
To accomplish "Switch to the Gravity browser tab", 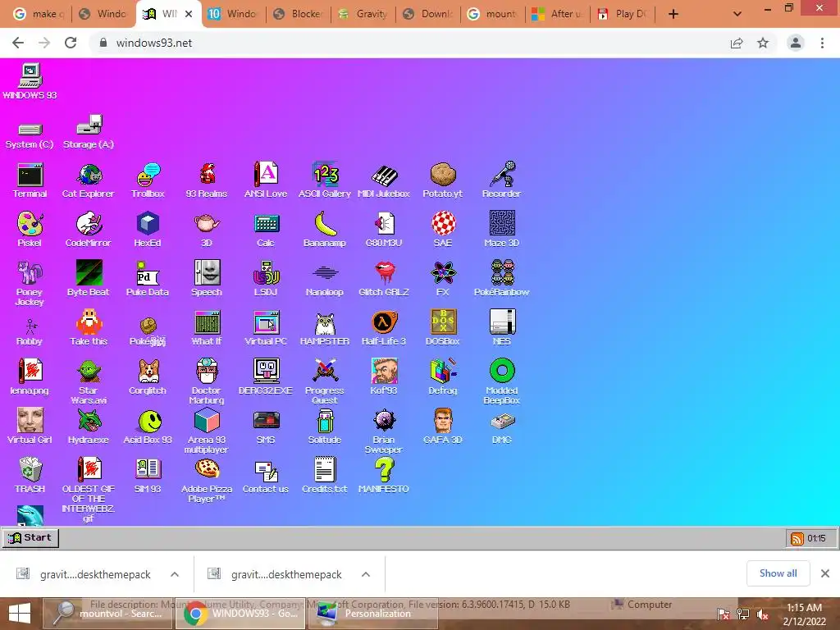I will [363, 14].
